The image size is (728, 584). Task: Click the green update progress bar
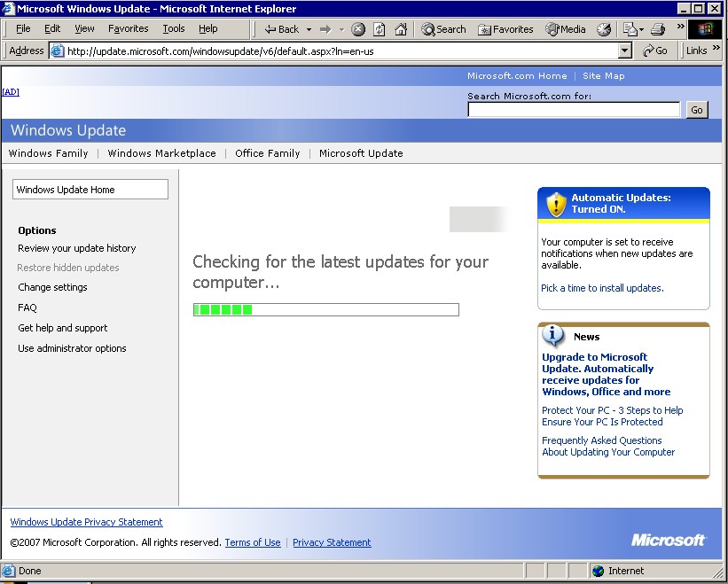pyautogui.click(x=326, y=309)
